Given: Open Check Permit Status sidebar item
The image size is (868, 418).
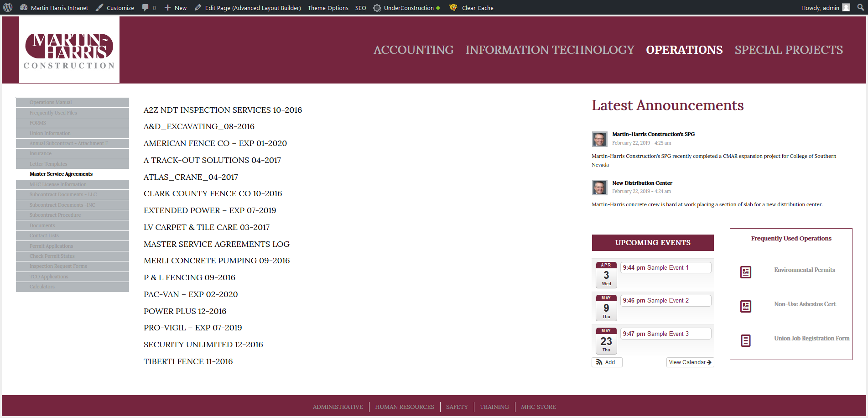Looking at the screenshot, I should 73,256.
